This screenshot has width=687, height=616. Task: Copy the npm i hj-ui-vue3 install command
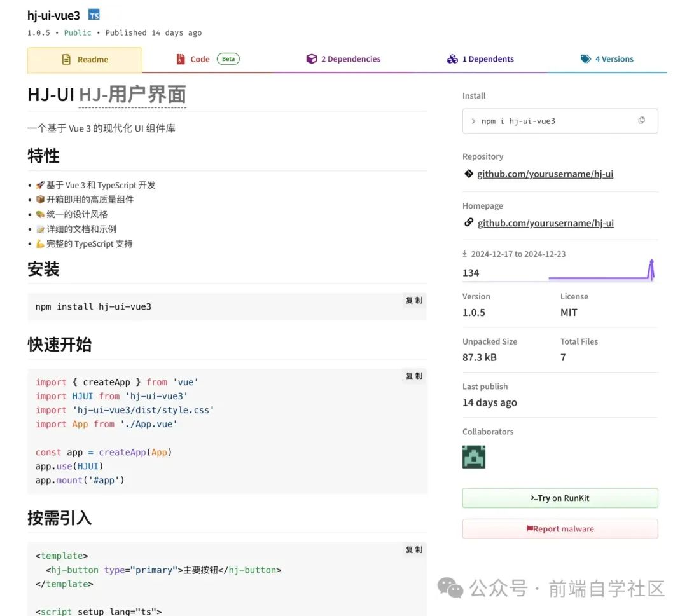pos(641,120)
